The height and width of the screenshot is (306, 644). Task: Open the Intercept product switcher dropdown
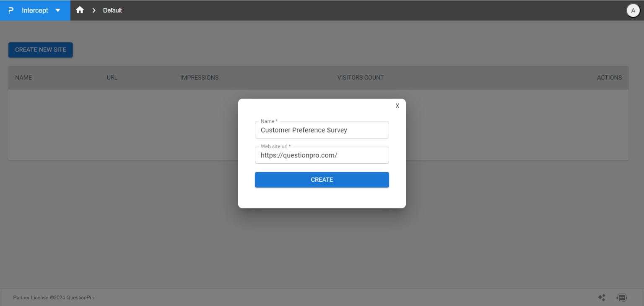(58, 10)
